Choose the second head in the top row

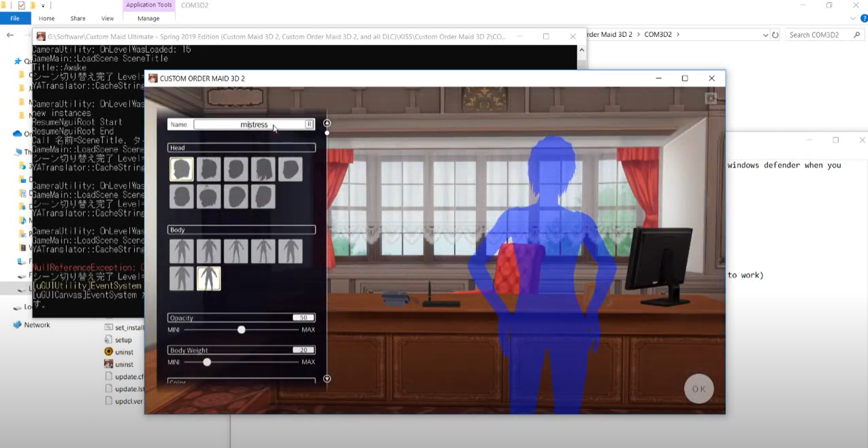point(209,169)
